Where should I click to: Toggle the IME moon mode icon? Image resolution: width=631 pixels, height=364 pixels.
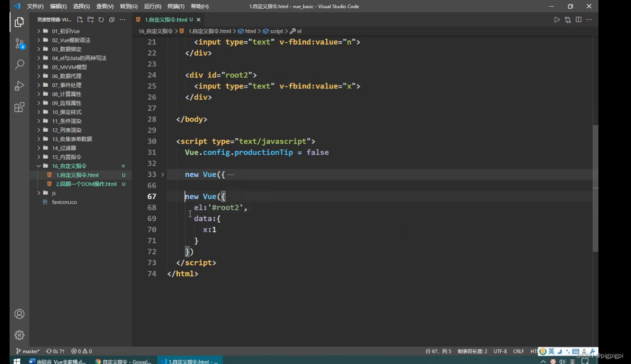tap(559, 352)
